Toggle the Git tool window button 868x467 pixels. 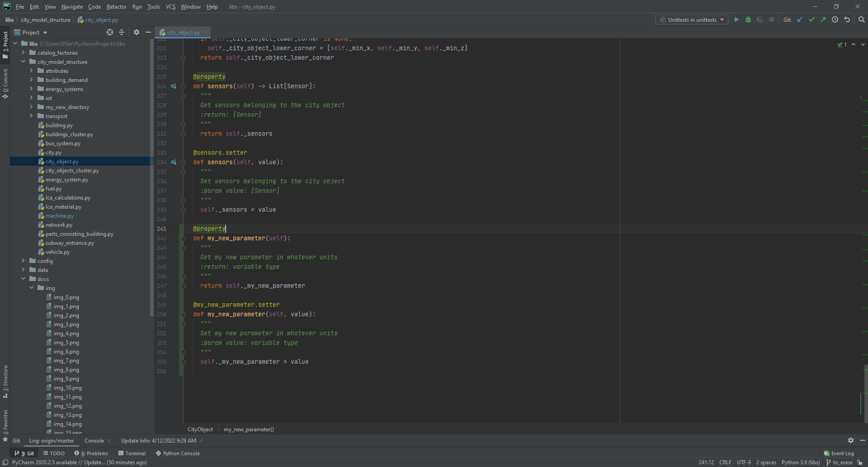24,453
